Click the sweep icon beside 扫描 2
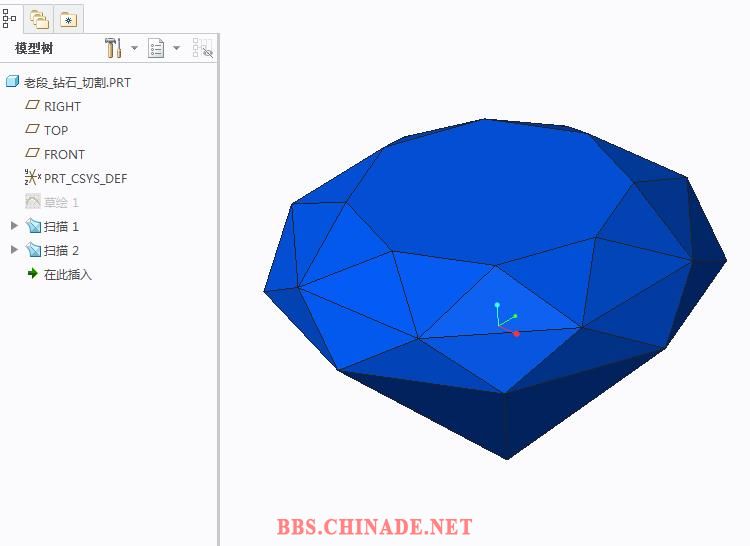This screenshot has width=750, height=546. point(33,249)
